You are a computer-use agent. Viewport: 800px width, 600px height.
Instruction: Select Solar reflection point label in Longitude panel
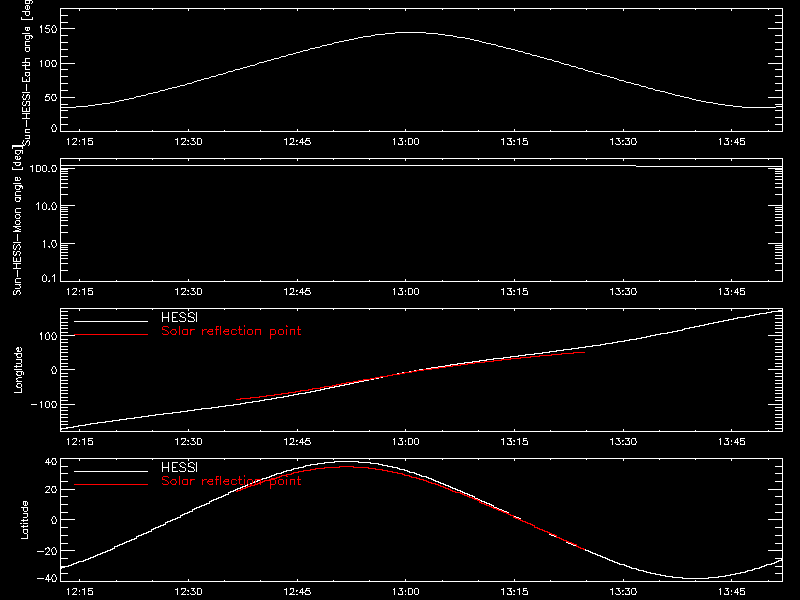[x=231, y=331]
